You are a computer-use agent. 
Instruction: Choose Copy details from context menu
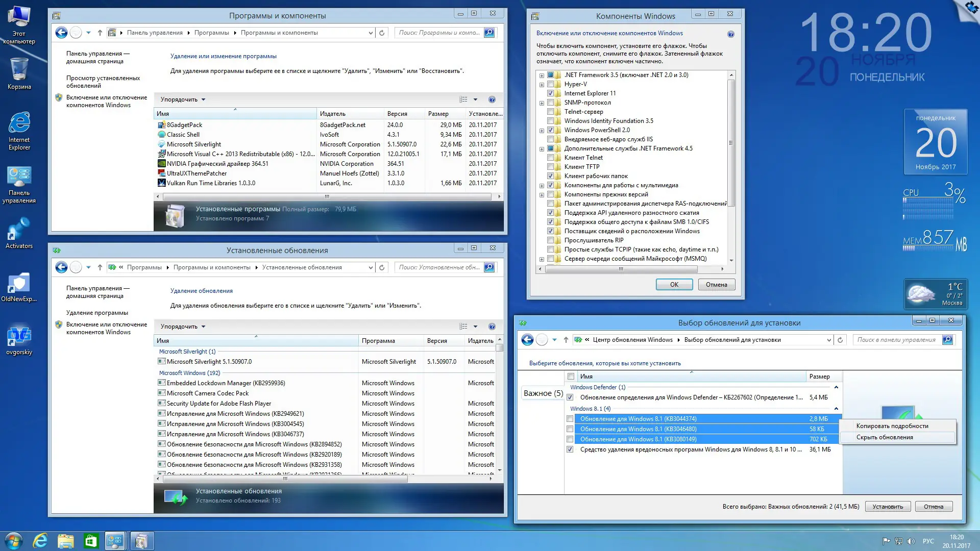coord(892,426)
